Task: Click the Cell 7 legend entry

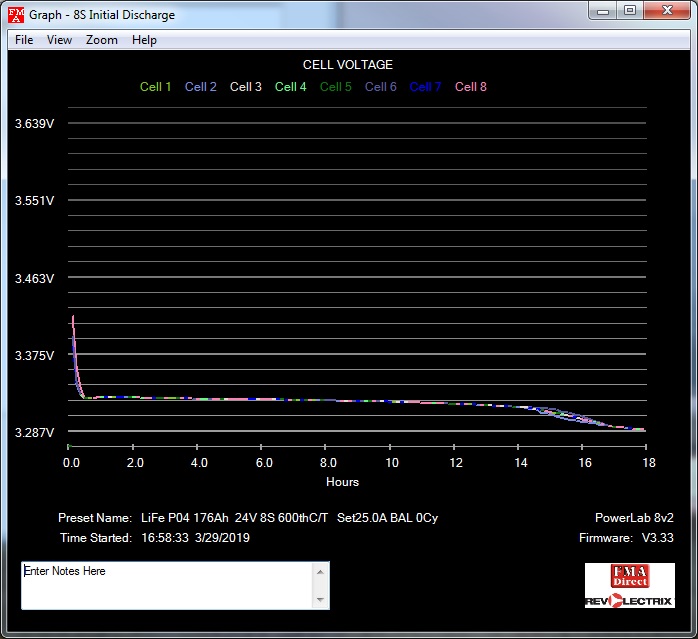Action: pos(425,87)
